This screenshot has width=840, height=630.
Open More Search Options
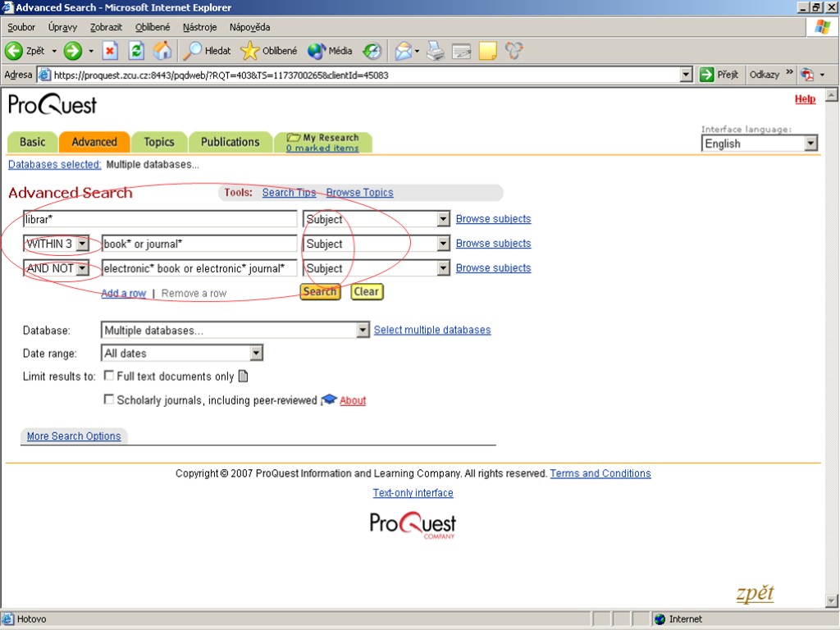pos(74,436)
